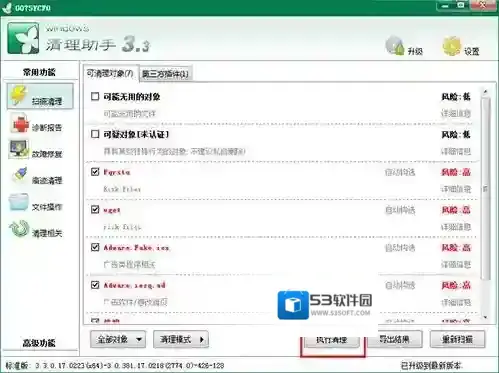This screenshot has width=499, height=373.
Task: Open the 全部对象 dropdown
Action: [118, 339]
